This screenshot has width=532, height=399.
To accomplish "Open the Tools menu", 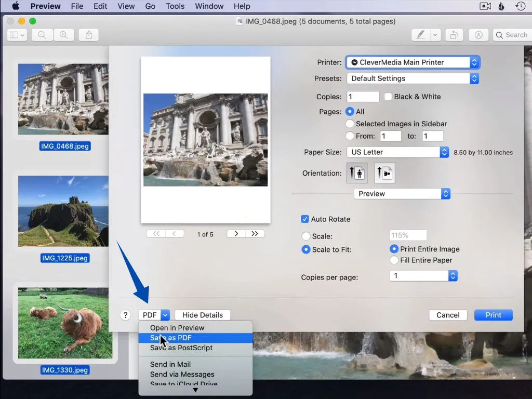I will [175, 6].
